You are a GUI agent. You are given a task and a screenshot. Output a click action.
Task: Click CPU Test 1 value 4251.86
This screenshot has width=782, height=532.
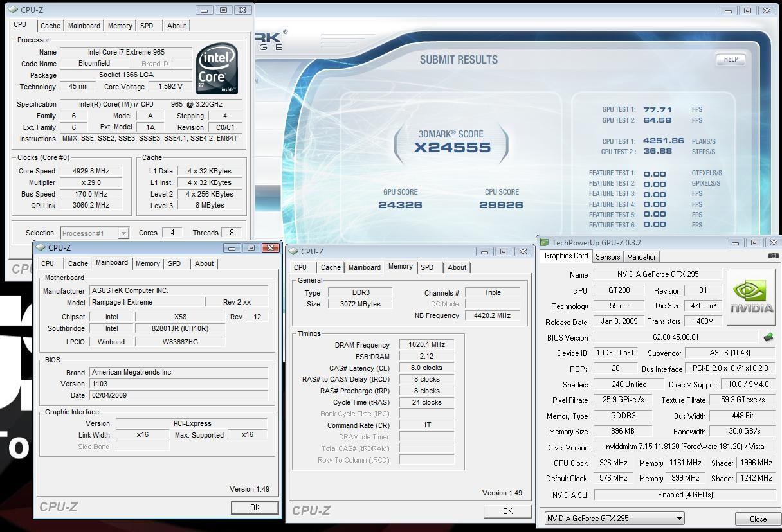click(x=663, y=141)
